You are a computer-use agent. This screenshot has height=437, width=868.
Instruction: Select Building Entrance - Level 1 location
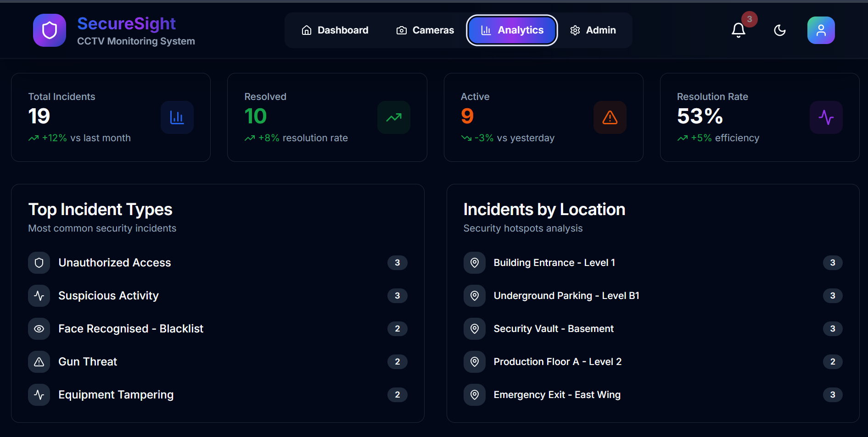[x=554, y=263]
